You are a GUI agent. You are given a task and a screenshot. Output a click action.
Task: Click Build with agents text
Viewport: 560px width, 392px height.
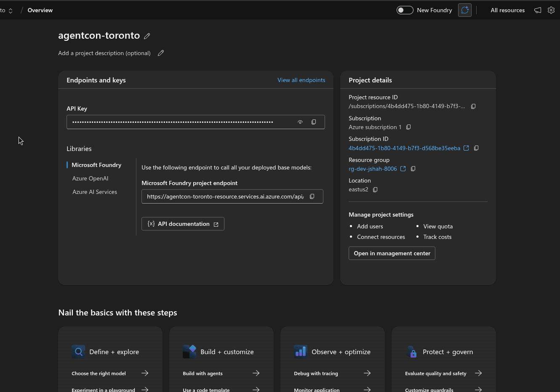click(x=203, y=373)
